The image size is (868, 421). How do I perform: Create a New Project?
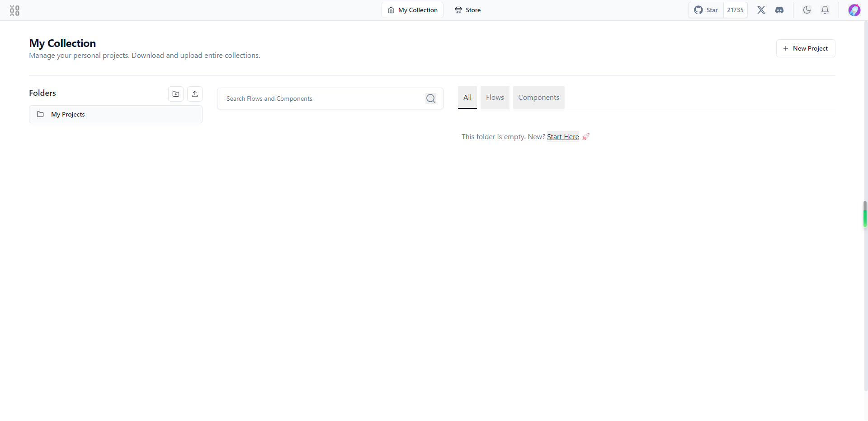pos(806,48)
